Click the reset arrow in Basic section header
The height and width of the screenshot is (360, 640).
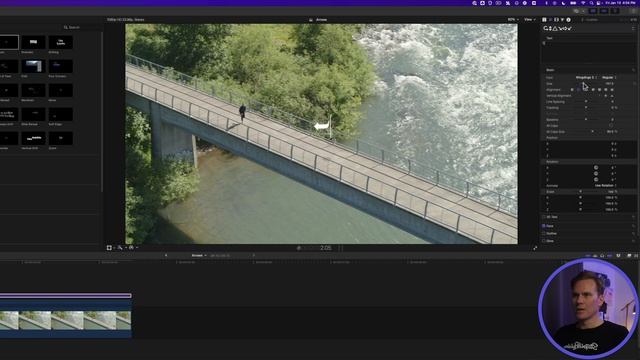633,70
